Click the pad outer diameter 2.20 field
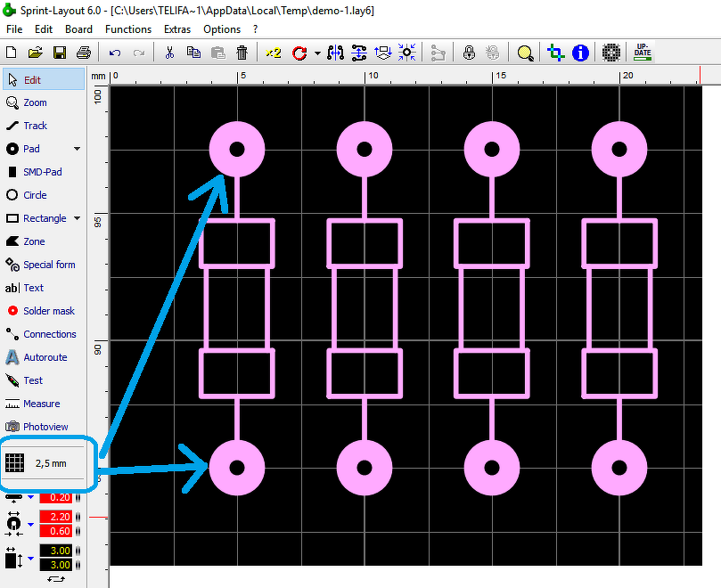 55,517
